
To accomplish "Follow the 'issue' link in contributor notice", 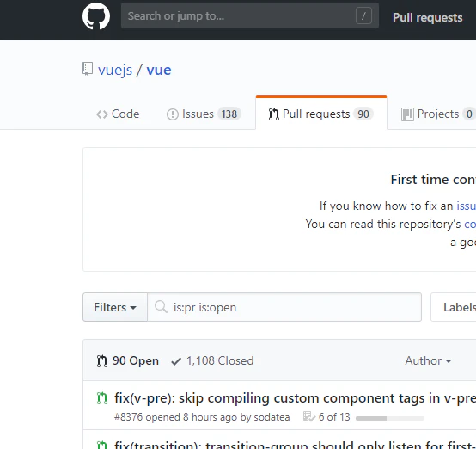I will [467, 206].
